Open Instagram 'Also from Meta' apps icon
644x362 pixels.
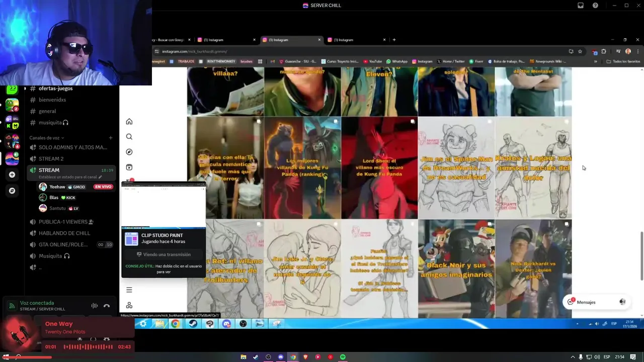click(129, 305)
